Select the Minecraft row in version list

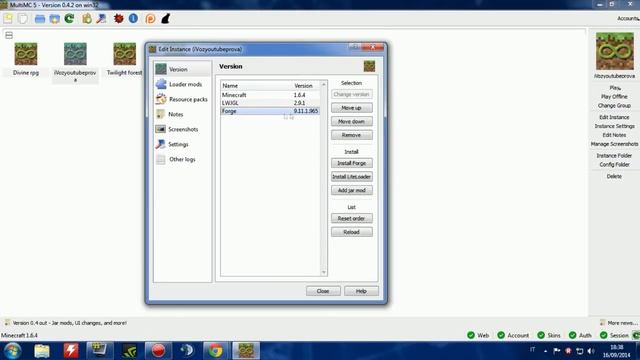[x=270, y=95]
